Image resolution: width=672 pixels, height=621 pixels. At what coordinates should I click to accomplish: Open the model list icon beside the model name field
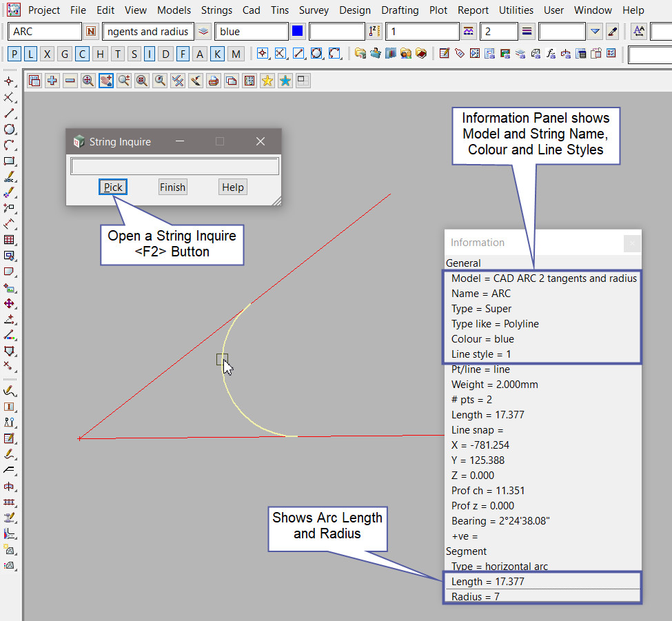tap(203, 32)
